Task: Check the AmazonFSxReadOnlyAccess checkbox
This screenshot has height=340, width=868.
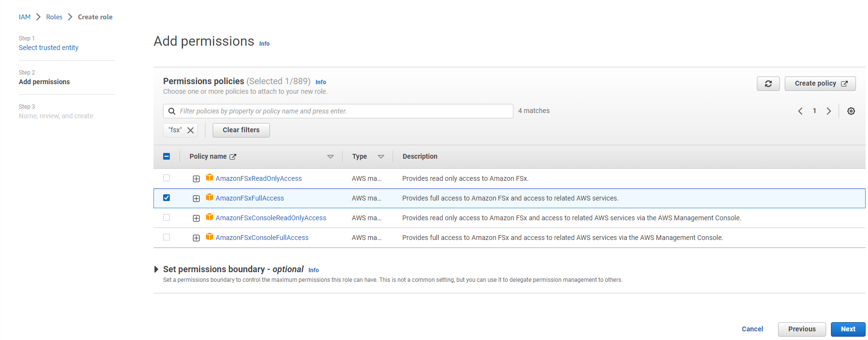Action: tap(166, 178)
